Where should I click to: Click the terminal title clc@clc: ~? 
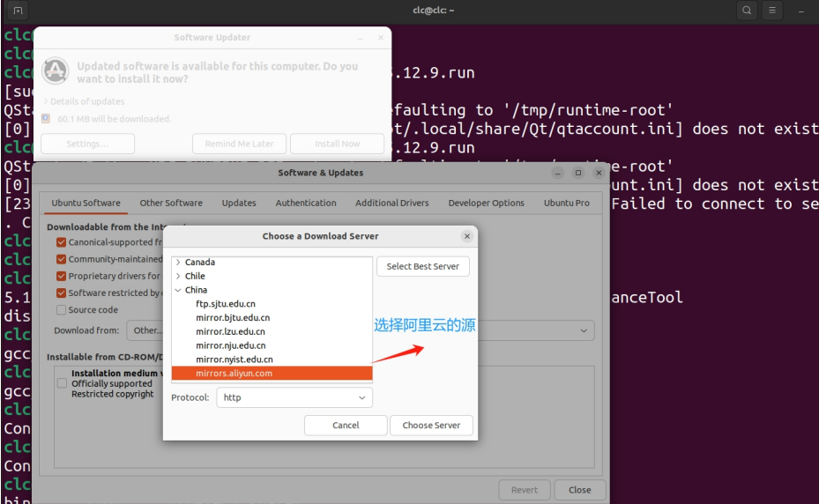pos(434,11)
